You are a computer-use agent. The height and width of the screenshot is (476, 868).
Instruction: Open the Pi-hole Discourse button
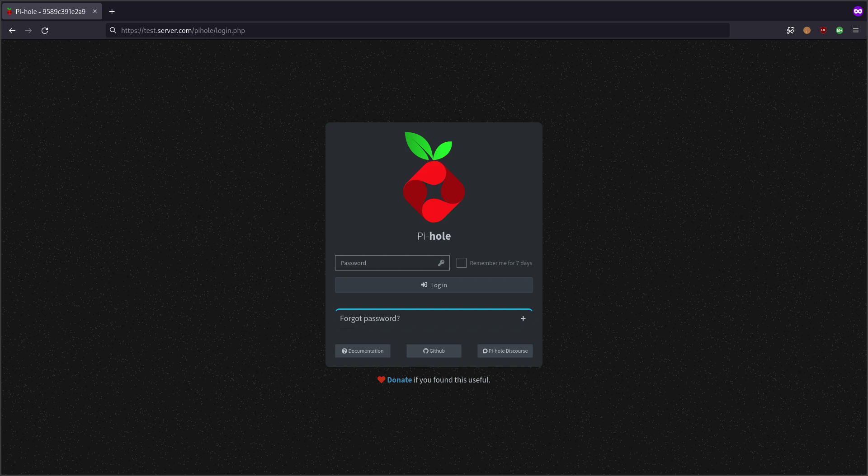coord(505,351)
